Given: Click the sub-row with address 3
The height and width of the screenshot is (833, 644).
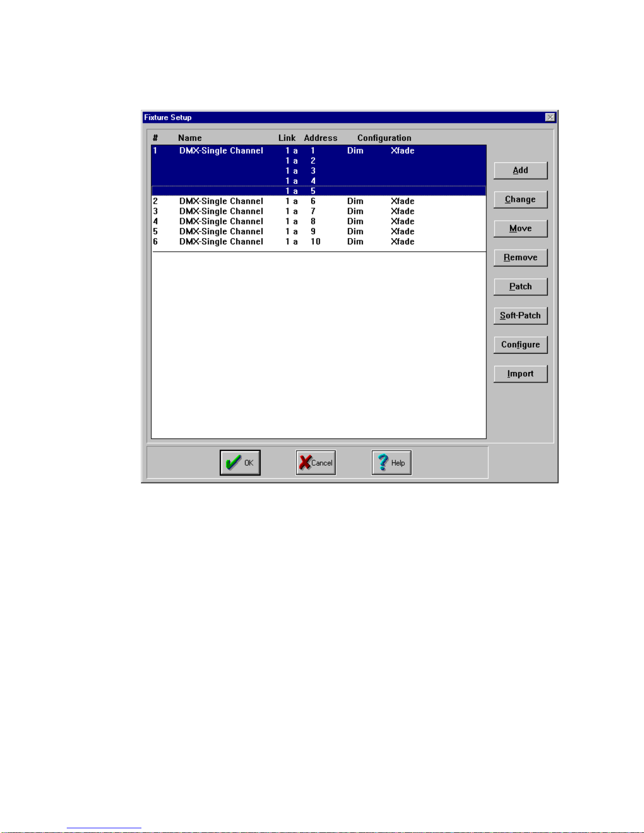Looking at the screenshot, I should click(319, 171).
